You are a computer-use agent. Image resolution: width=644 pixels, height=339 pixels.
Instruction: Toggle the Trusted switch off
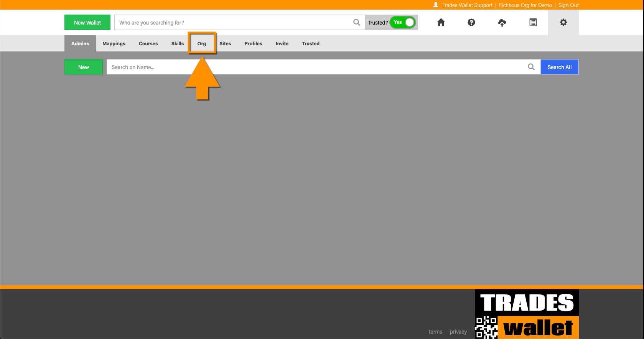[x=403, y=23]
